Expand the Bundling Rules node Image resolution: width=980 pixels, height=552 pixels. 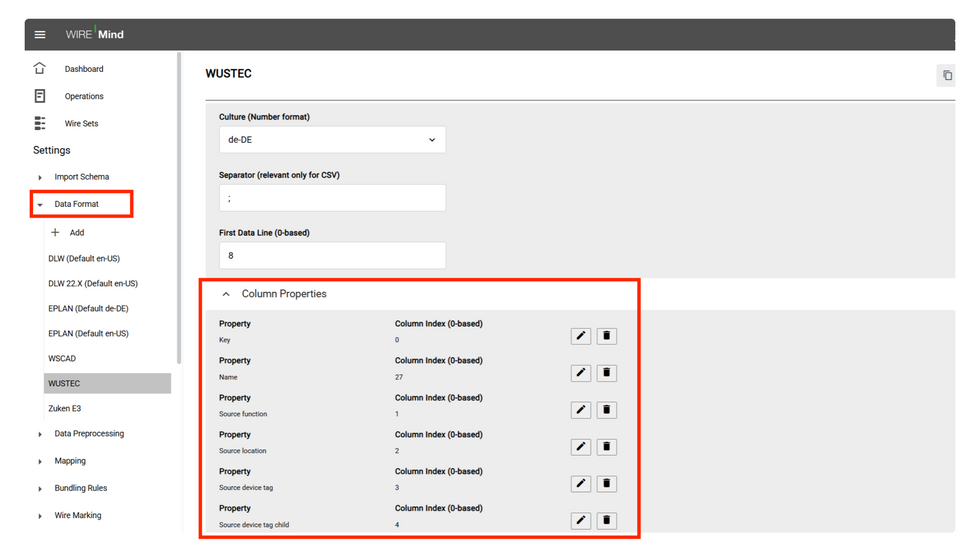[x=40, y=489]
